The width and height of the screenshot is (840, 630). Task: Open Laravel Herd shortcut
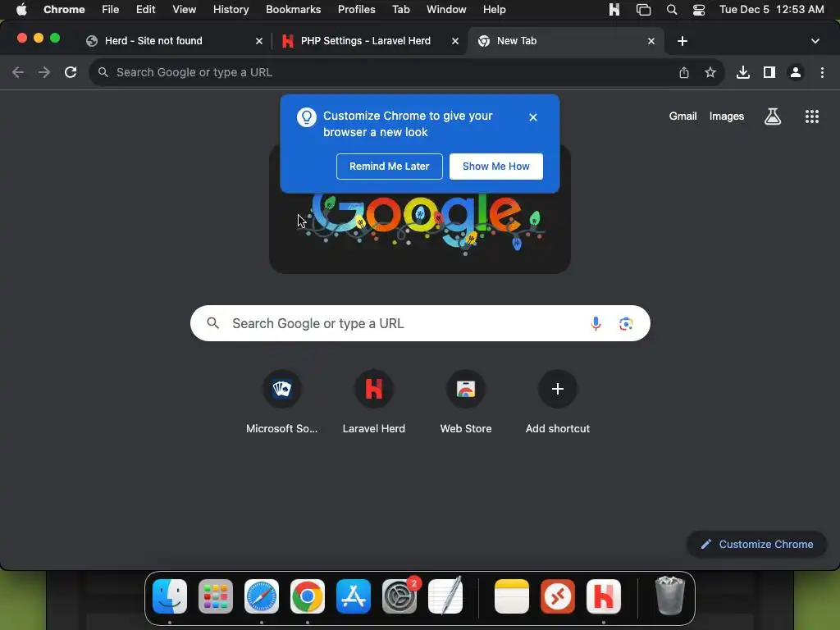click(374, 400)
